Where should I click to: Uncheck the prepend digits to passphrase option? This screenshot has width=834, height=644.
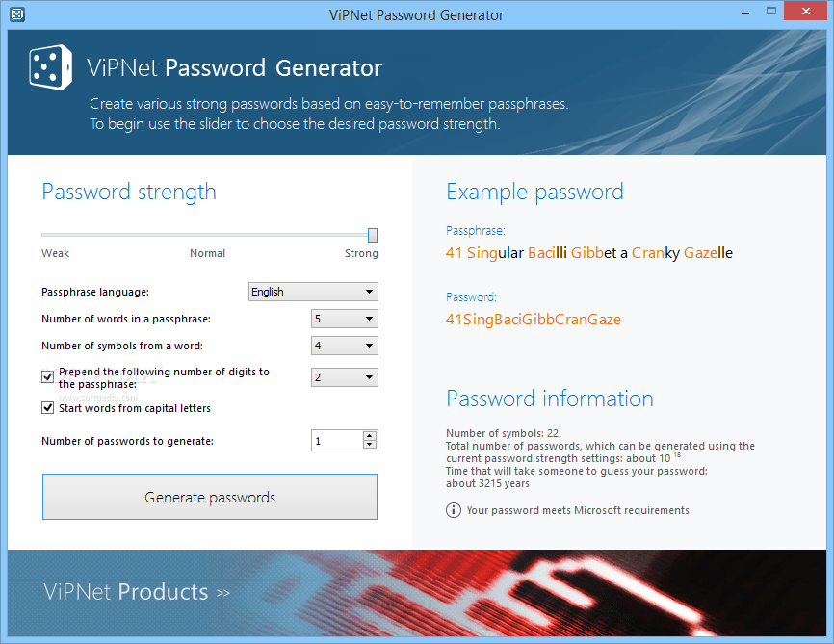point(47,376)
